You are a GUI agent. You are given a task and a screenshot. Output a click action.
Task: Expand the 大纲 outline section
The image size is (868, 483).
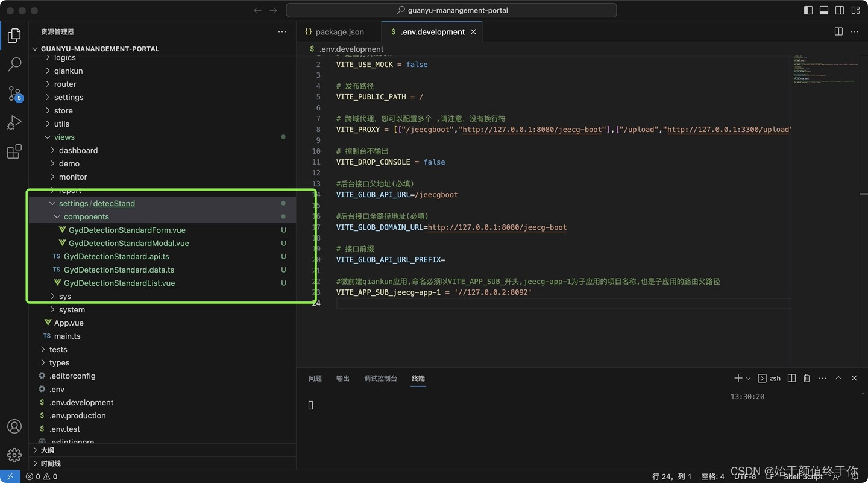point(163,450)
